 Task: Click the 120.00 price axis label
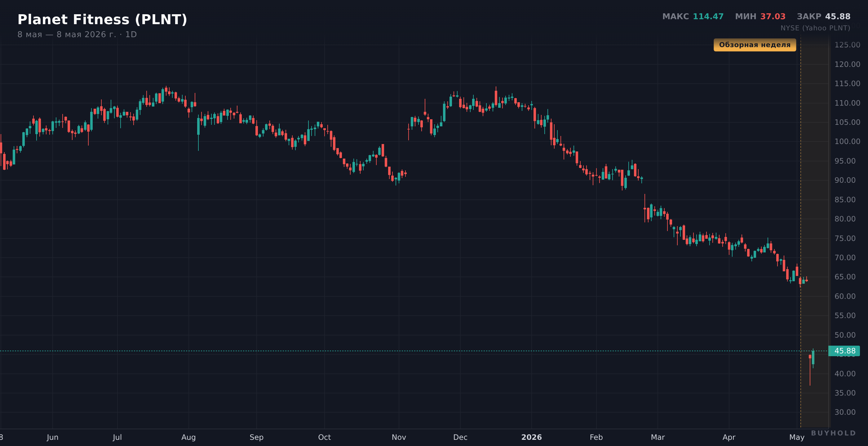point(847,64)
